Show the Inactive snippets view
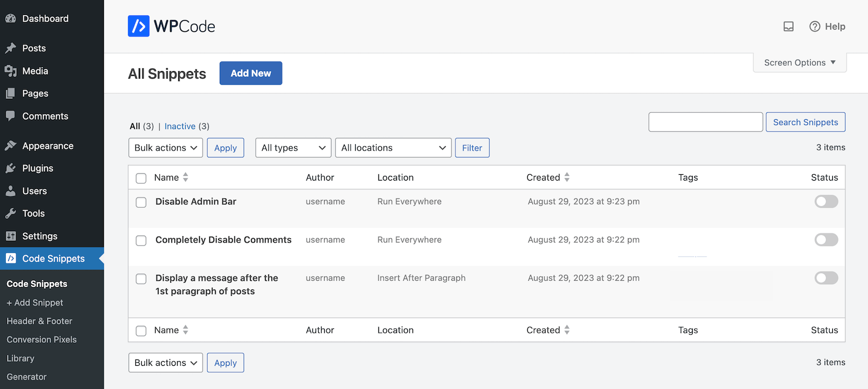868x389 pixels. (x=180, y=126)
